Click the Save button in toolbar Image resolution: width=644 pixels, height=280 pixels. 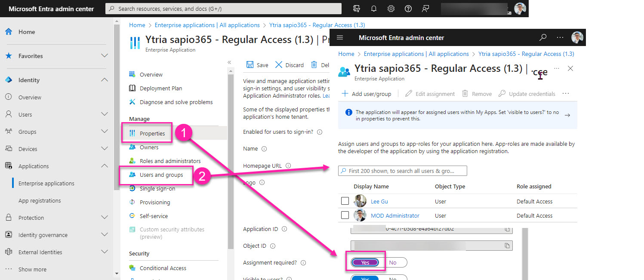(257, 65)
